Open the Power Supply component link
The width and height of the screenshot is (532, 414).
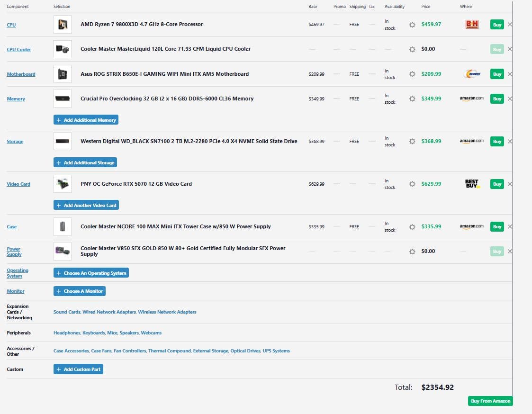click(14, 252)
